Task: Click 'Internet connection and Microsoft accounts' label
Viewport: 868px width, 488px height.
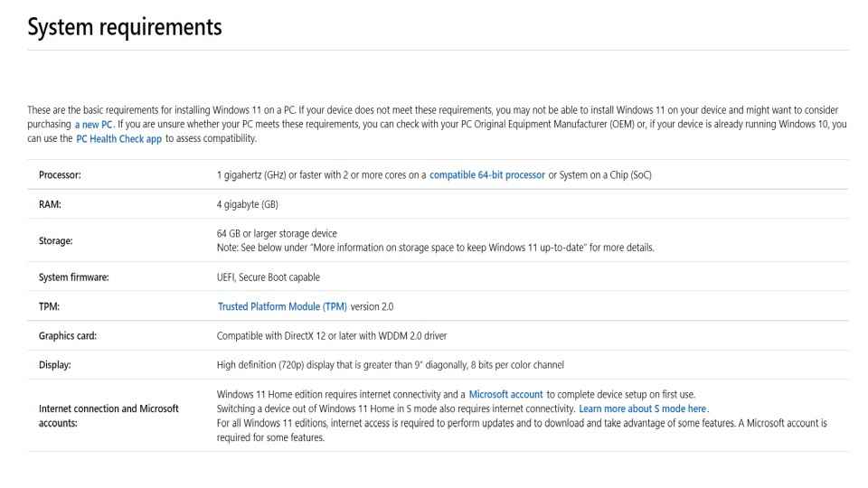Action: tap(108, 416)
